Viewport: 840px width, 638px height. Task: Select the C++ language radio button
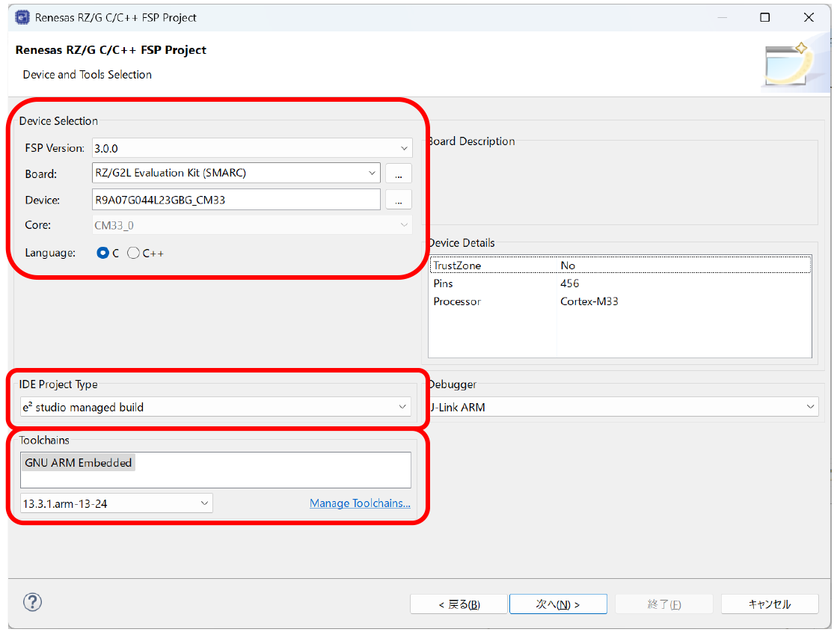tap(133, 253)
